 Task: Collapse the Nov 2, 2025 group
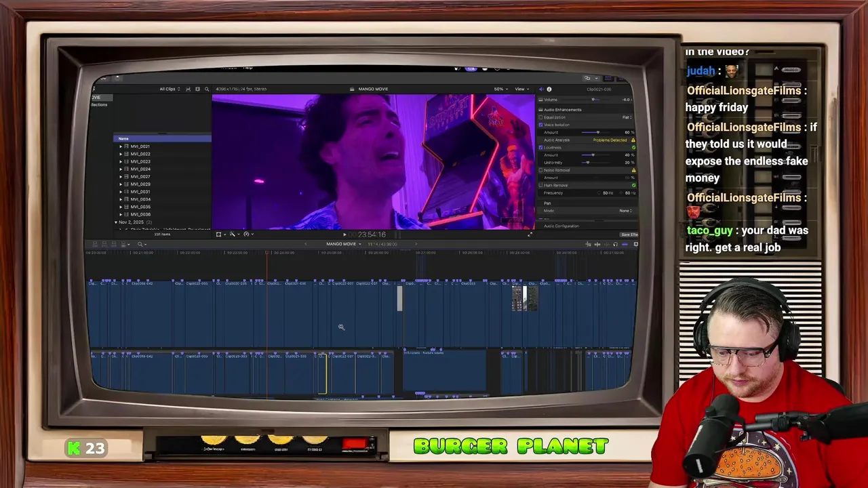(x=116, y=222)
